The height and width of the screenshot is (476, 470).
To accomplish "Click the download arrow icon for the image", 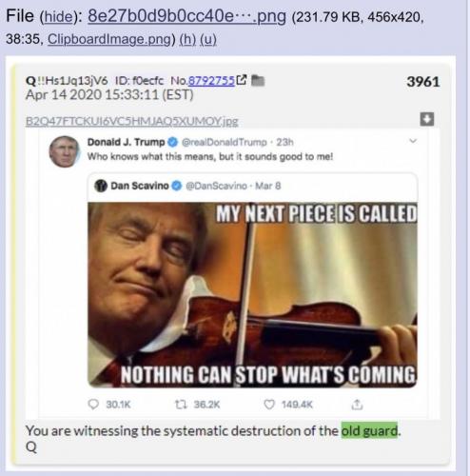I will [427, 119].
